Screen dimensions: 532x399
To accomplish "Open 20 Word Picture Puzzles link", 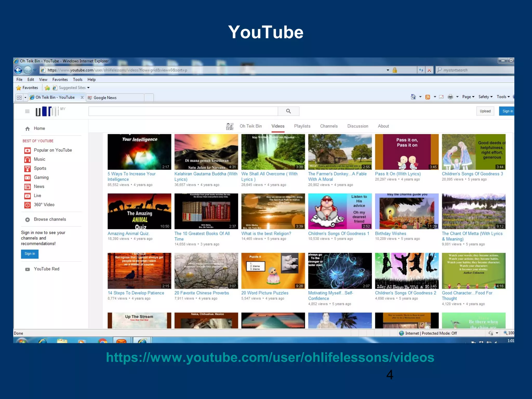I will click(x=265, y=293).
